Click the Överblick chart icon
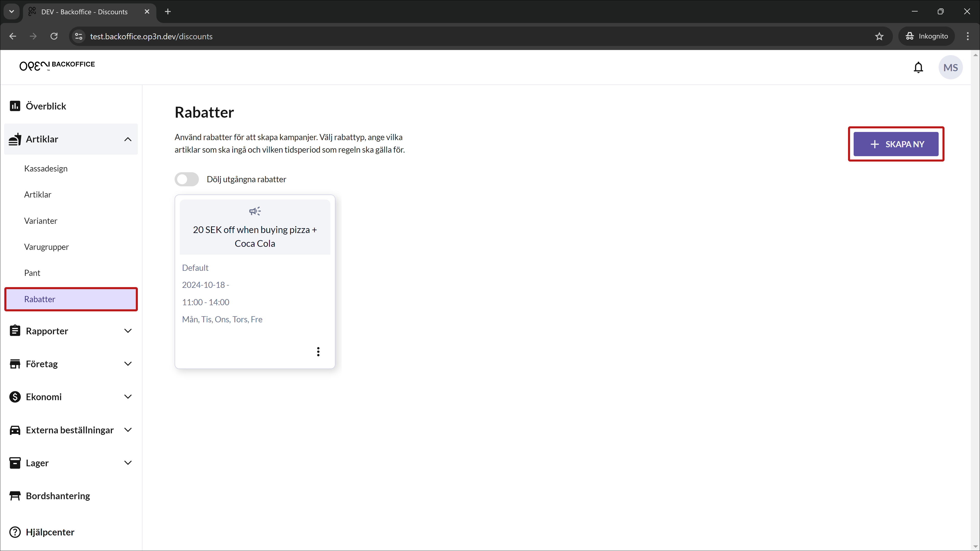Image resolution: width=980 pixels, height=551 pixels. 15,106
